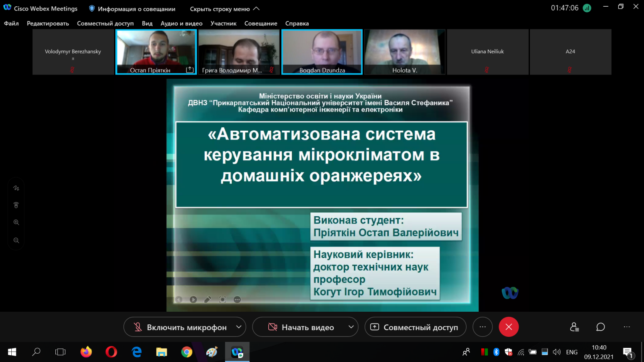This screenshot has height=362, width=644.
Task: Open the Аудио и видео menu
Action: (182, 23)
